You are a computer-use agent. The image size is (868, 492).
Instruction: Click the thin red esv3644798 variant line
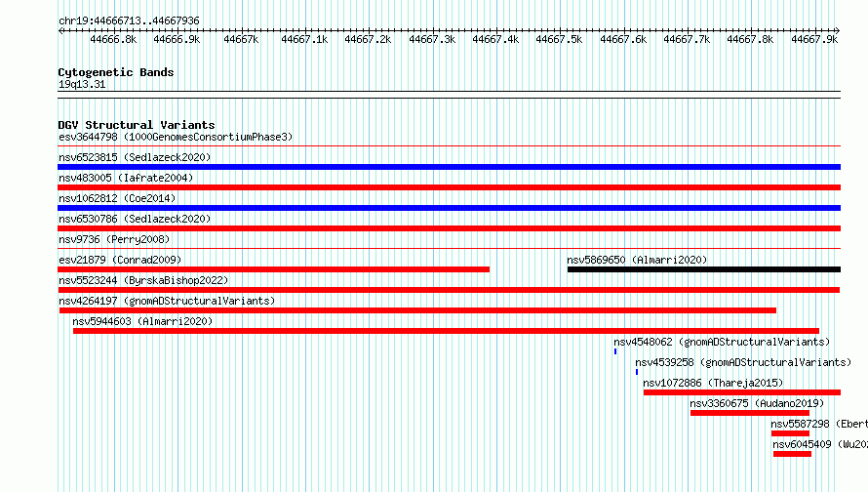[x=449, y=146]
